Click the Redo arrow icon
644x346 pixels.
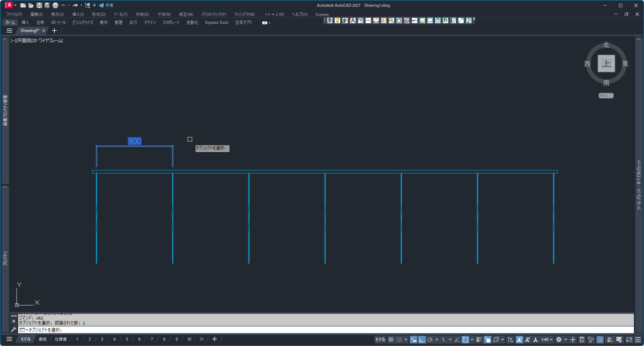click(x=75, y=5)
